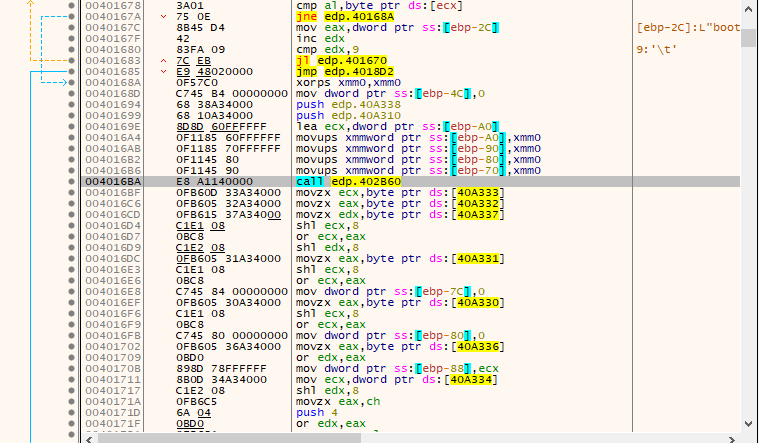Toggle breakpoint dot at address 00401685
The width and height of the screenshot is (759, 443).
click(72, 72)
